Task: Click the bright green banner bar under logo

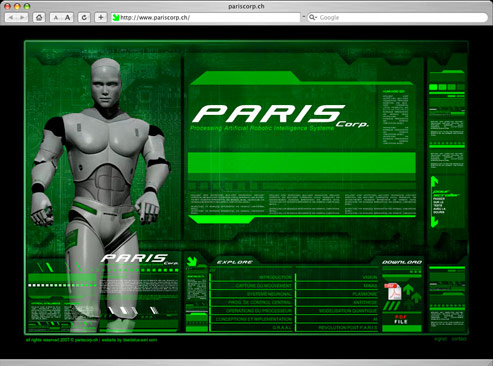Action: 302,163
